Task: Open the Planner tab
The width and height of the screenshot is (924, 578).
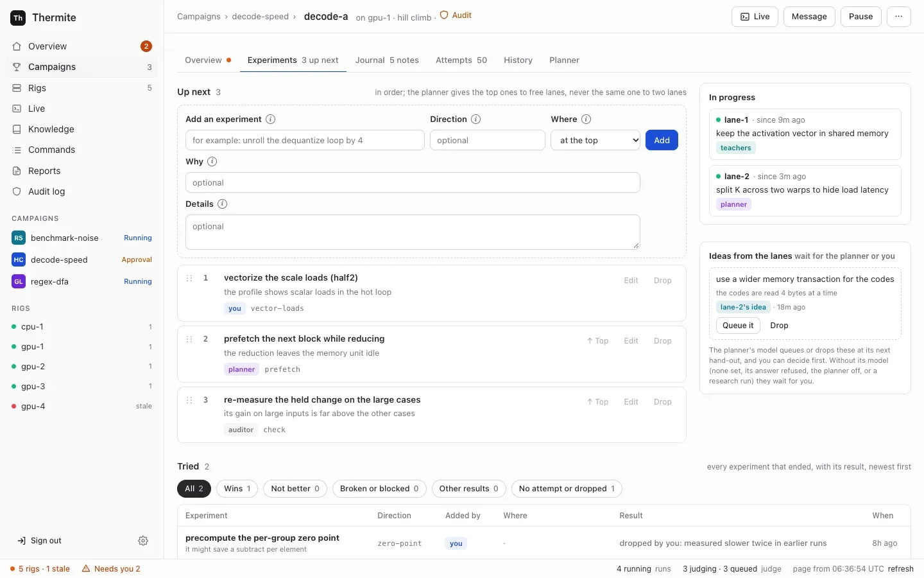Action: click(x=564, y=60)
